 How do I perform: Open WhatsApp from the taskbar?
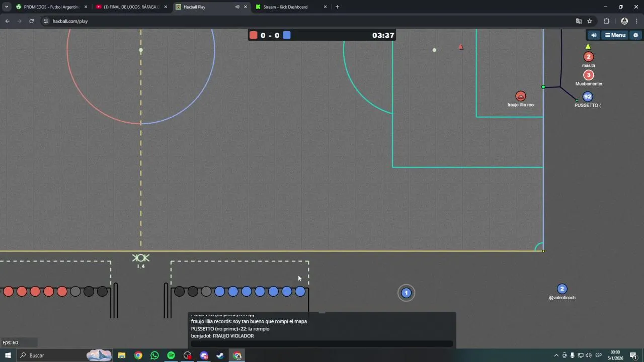pyautogui.click(x=154, y=355)
